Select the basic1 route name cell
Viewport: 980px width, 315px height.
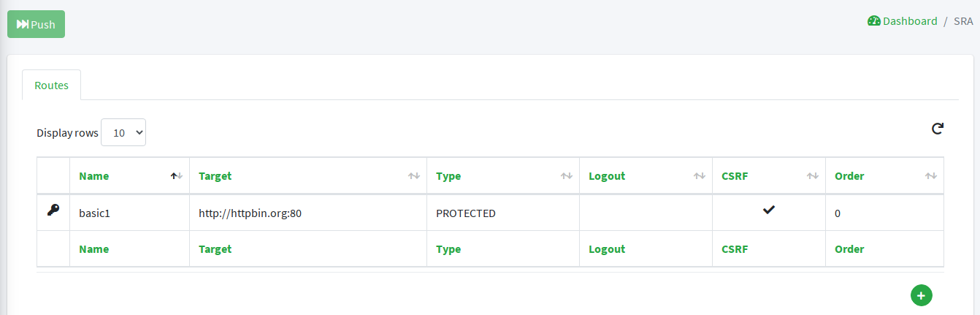click(94, 213)
